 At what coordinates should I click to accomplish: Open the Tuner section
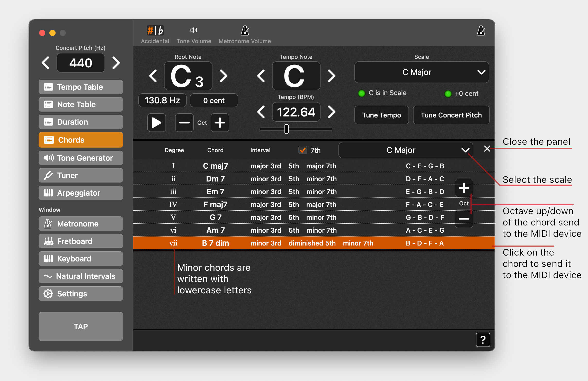point(81,175)
